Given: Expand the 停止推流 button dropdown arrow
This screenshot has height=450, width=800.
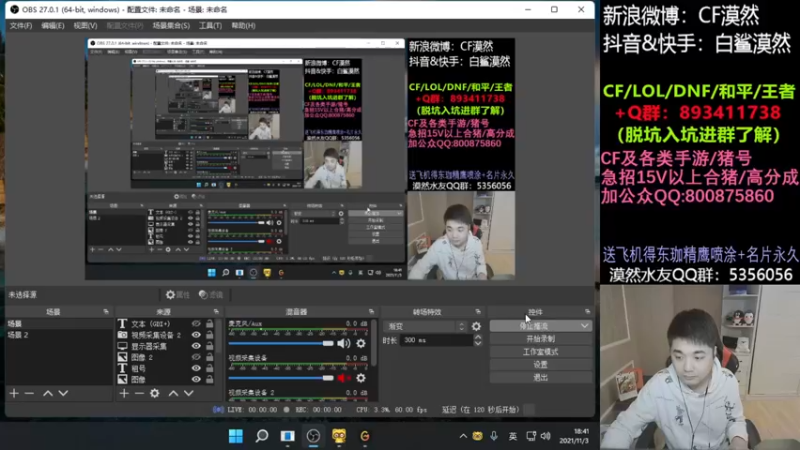Looking at the screenshot, I should pyautogui.click(x=585, y=326).
